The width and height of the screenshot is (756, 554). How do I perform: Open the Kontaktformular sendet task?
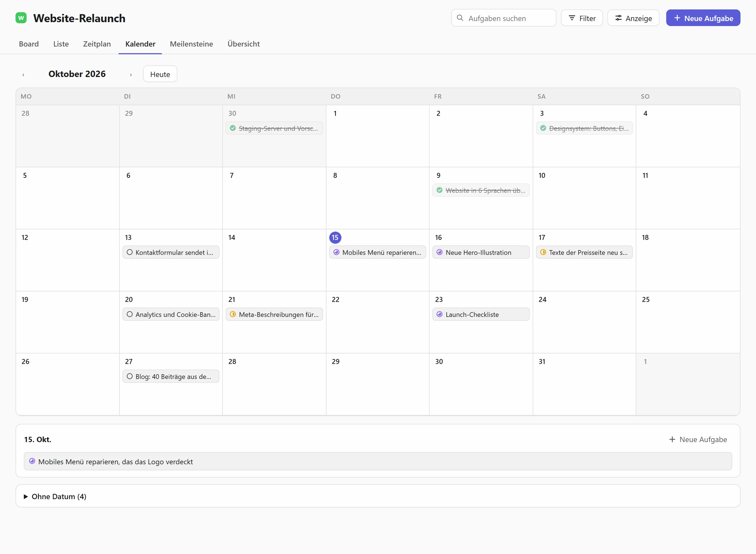click(x=171, y=252)
